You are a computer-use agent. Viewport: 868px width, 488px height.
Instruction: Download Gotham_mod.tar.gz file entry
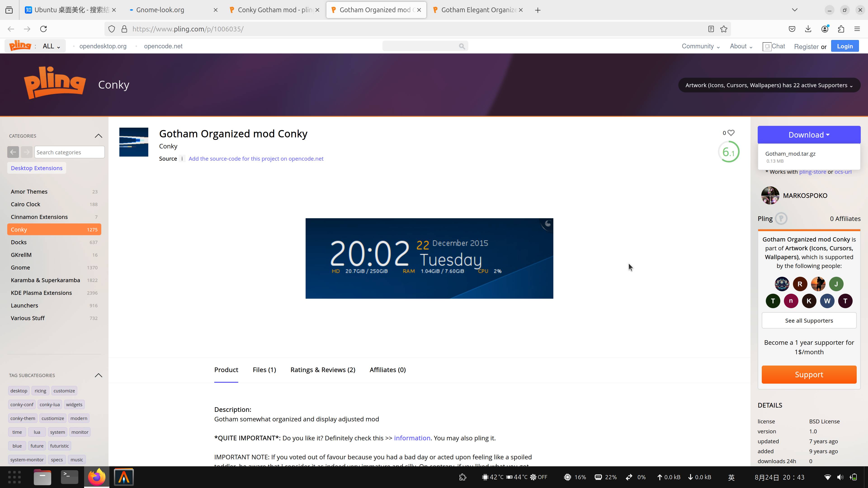(809, 157)
